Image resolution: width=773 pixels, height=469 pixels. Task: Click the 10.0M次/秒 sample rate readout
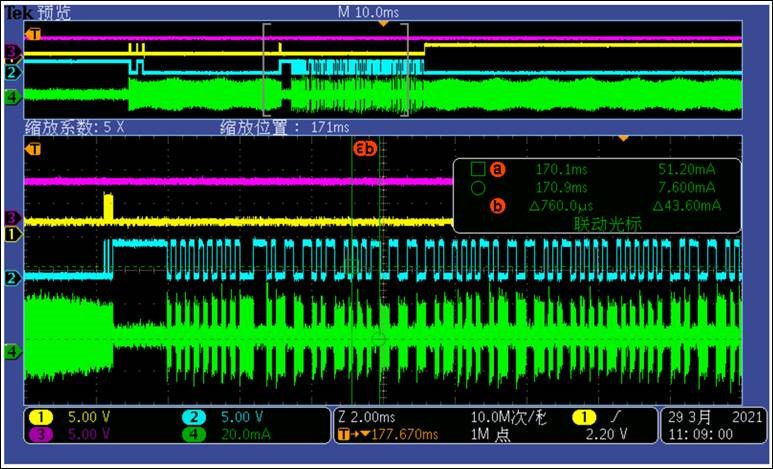508,417
